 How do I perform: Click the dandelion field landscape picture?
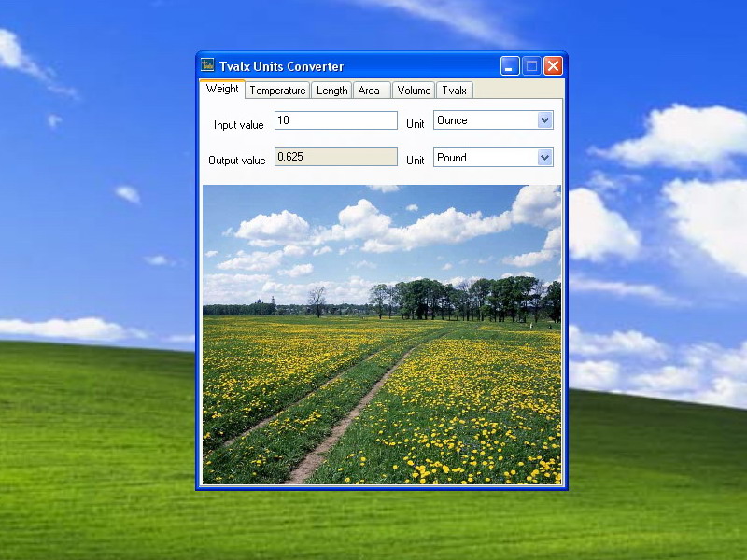point(382,334)
